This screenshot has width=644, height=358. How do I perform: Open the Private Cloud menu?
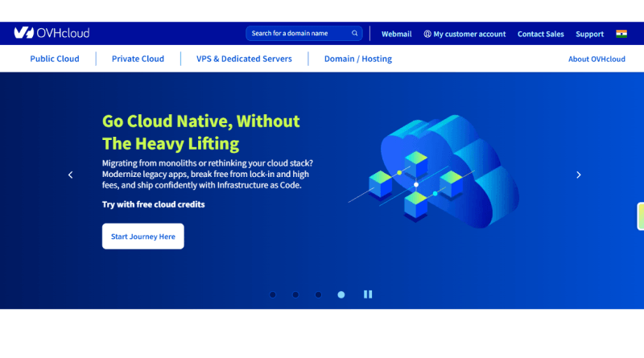click(x=138, y=59)
